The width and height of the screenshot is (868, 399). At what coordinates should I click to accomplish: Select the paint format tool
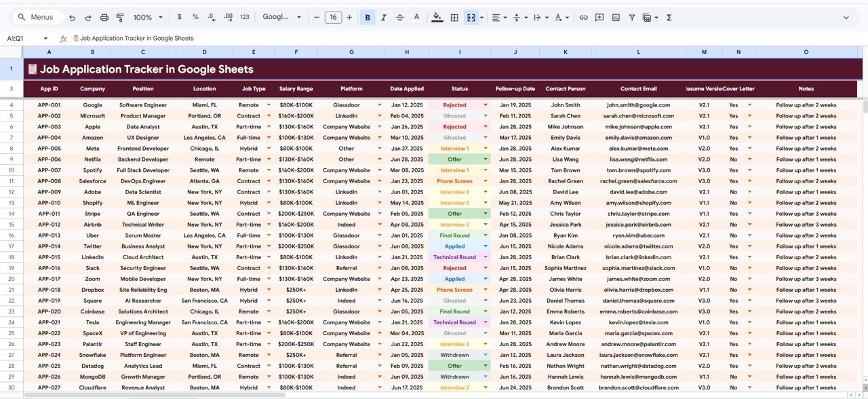(x=120, y=16)
